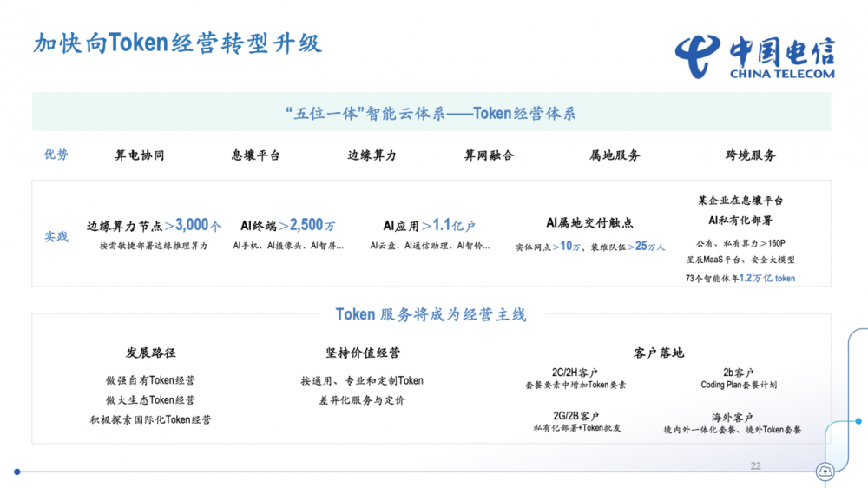Select the 跨境服务 heading
The height and width of the screenshot is (488, 868).
[x=750, y=155]
